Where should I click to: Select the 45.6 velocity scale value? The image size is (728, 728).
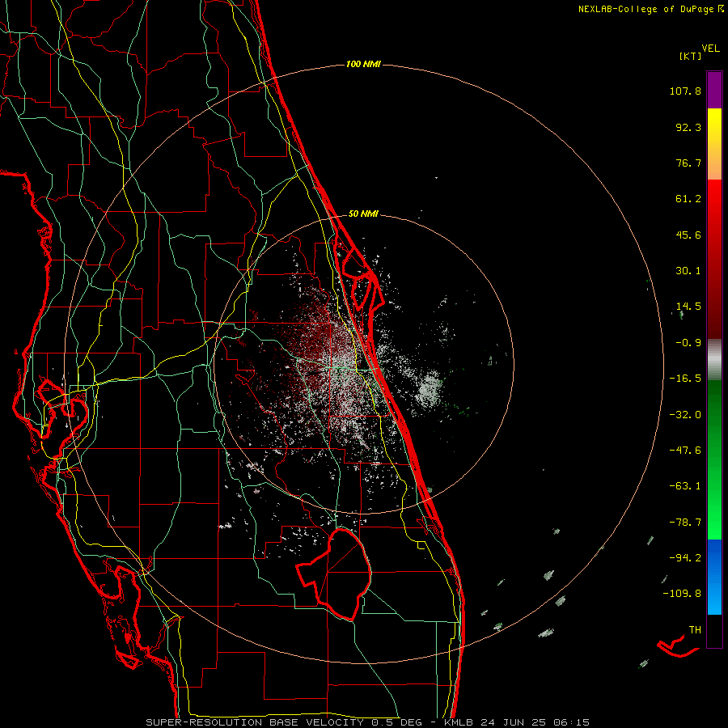coord(688,235)
